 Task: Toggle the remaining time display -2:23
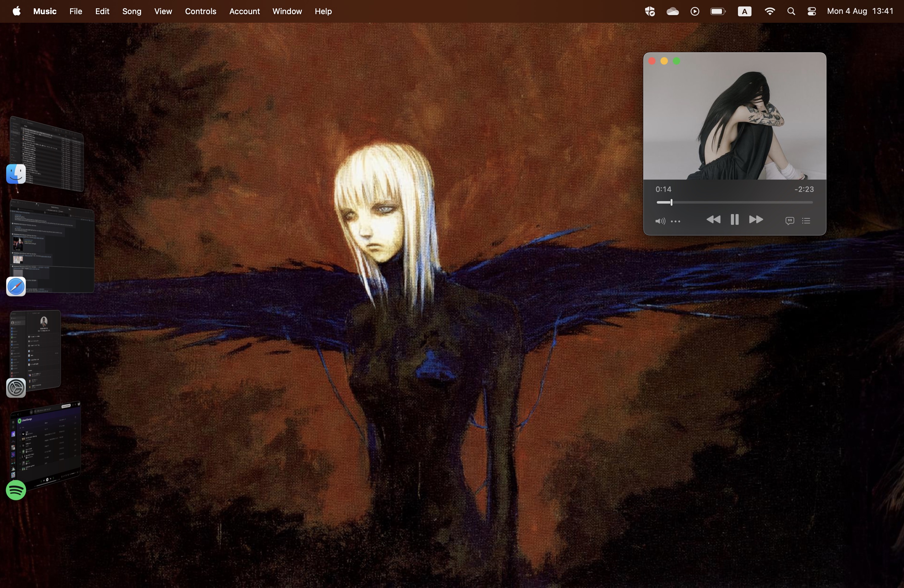[804, 189]
